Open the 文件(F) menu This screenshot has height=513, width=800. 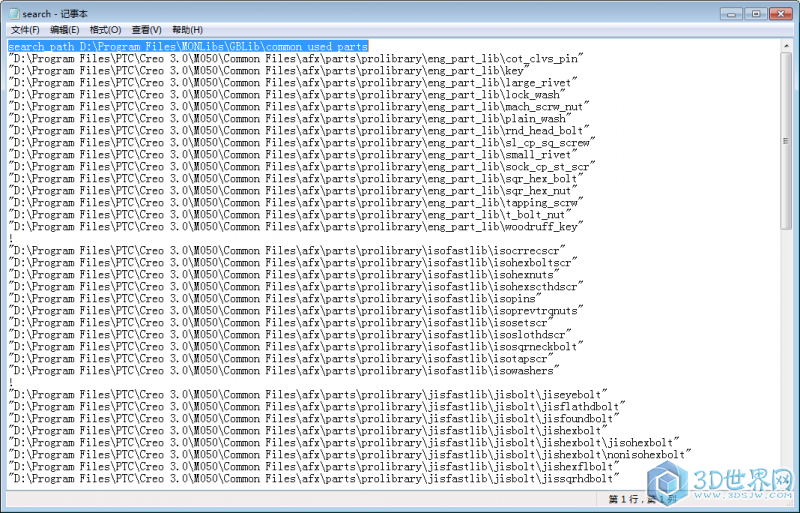pyautogui.click(x=25, y=30)
